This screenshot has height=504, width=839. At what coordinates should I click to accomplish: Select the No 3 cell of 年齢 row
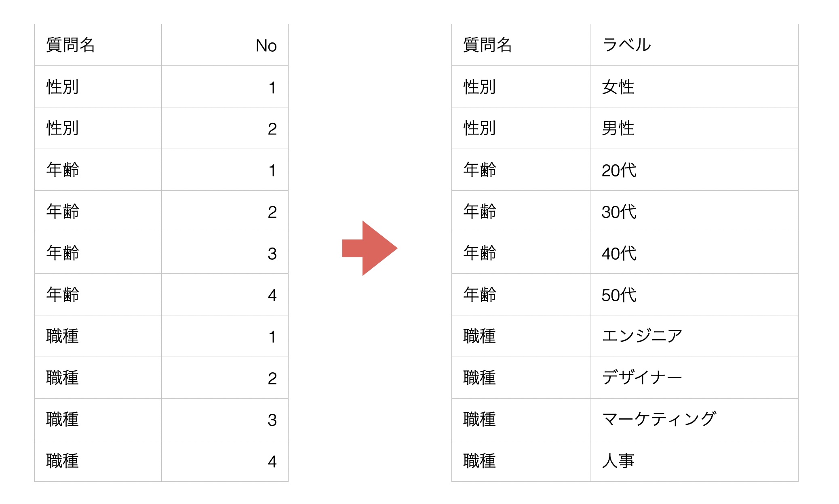225,253
